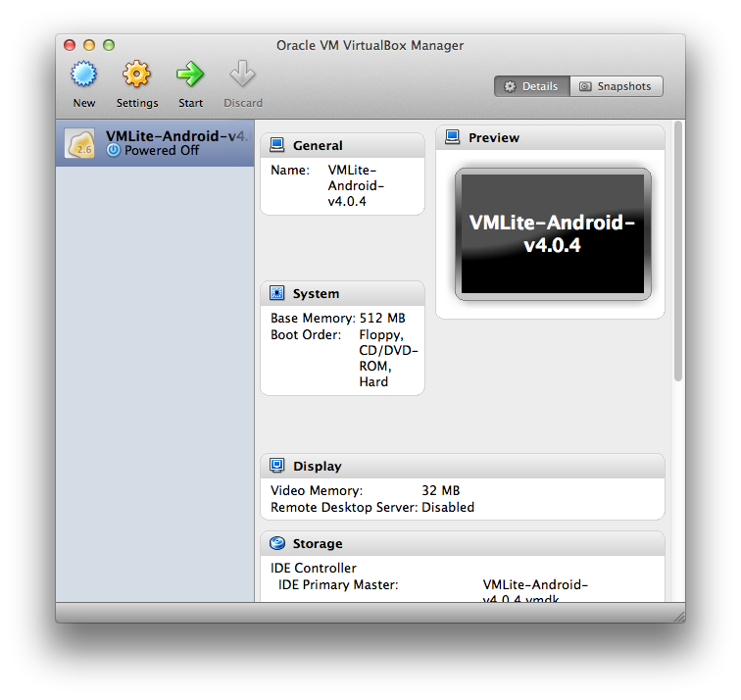Open the System section header

[x=343, y=293]
